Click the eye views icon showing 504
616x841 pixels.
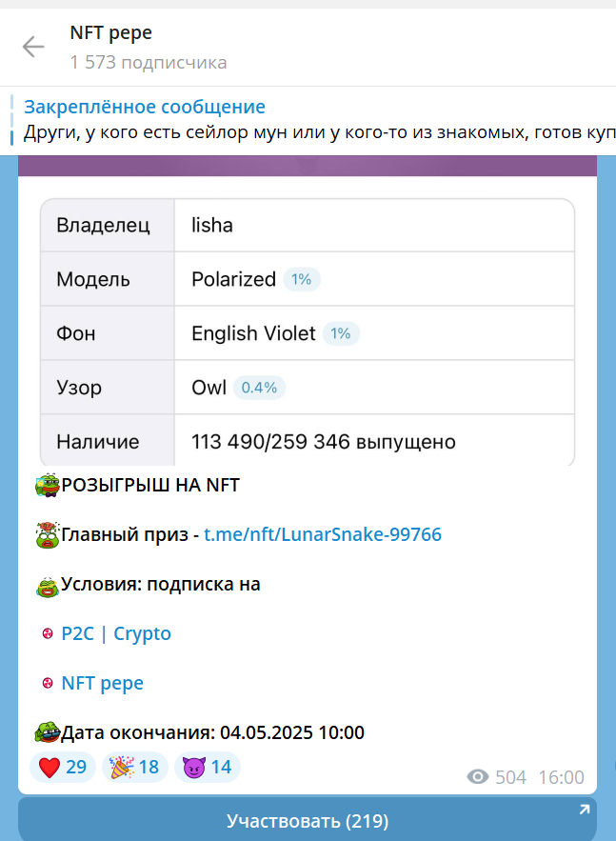478,777
